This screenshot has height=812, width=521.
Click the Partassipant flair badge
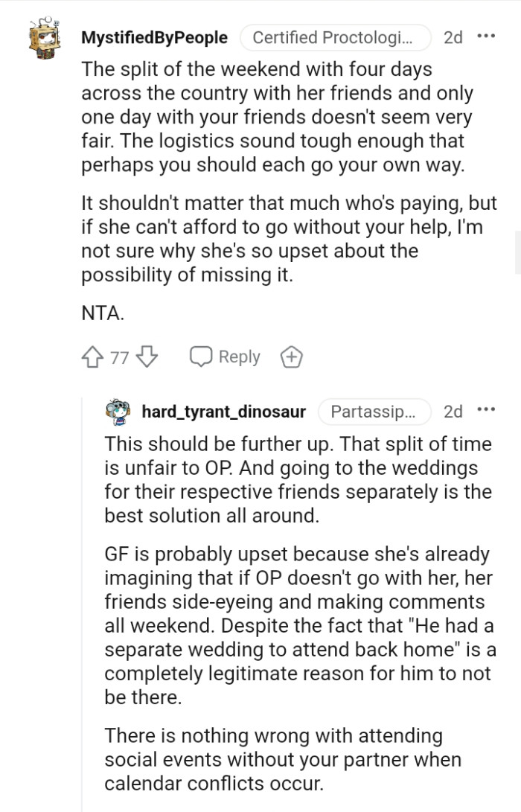pos(375,411)
